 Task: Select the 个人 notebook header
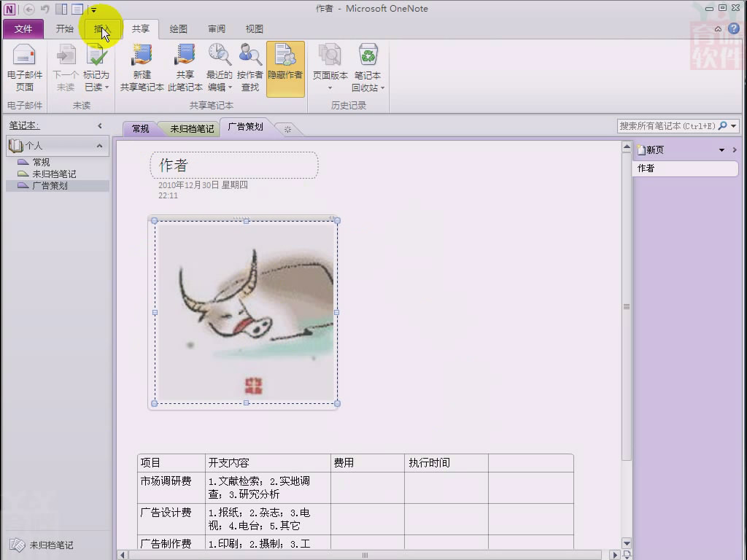pos(58,146)
